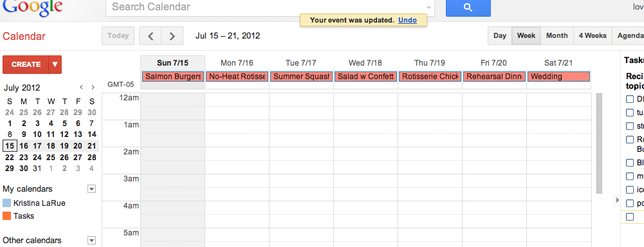Open the Create button dropdown arrow
The height and width of the screenshot is (247, 644).
click(55, 64)
